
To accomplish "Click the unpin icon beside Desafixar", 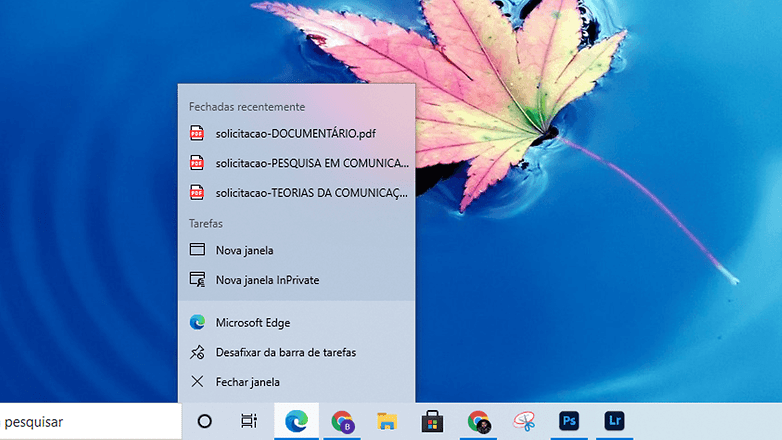I will coord(197,352).
